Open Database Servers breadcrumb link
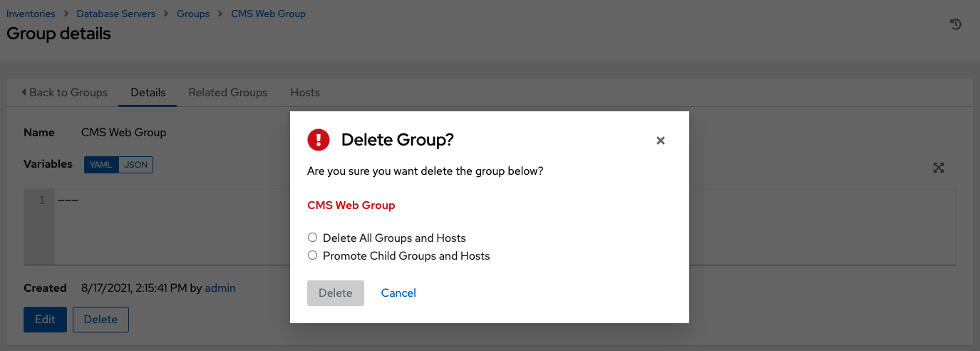This screenshot has height=351, width=980. [115, 14]
